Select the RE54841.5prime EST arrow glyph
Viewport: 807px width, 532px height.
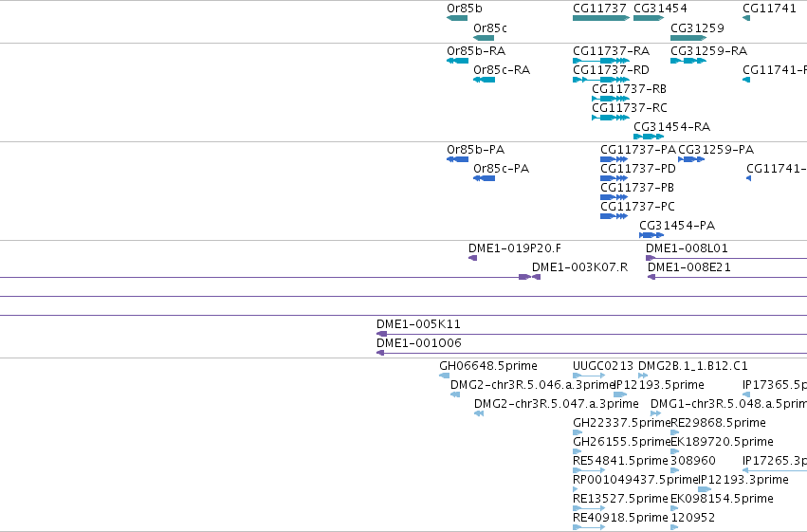(x=589, y=470)
